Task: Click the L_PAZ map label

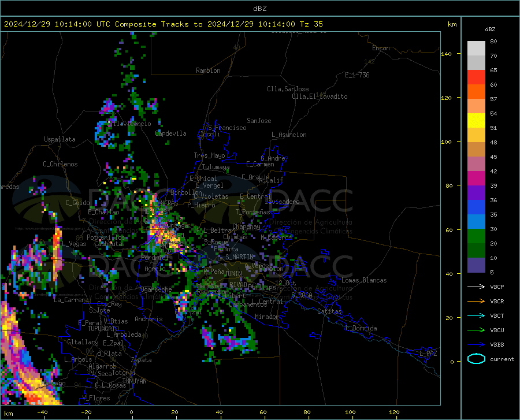Action: click(428, 354)
